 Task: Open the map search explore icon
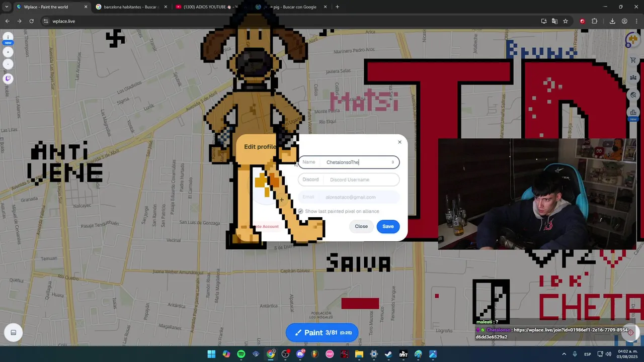coord(633,95)
